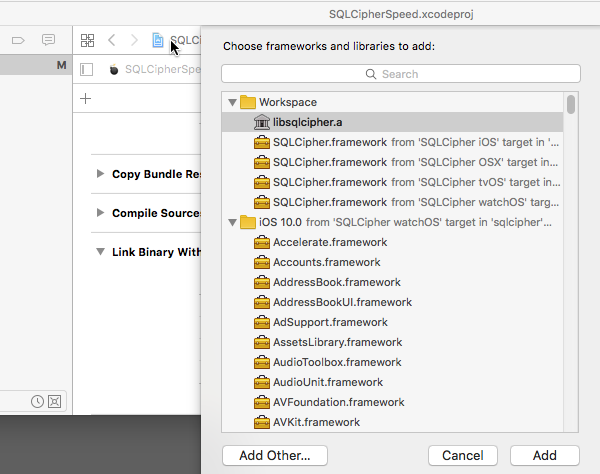This screenshot has width=600, height=474.
Task: Select AVFoundation.framework in the list
Action: tap(392, 402)
